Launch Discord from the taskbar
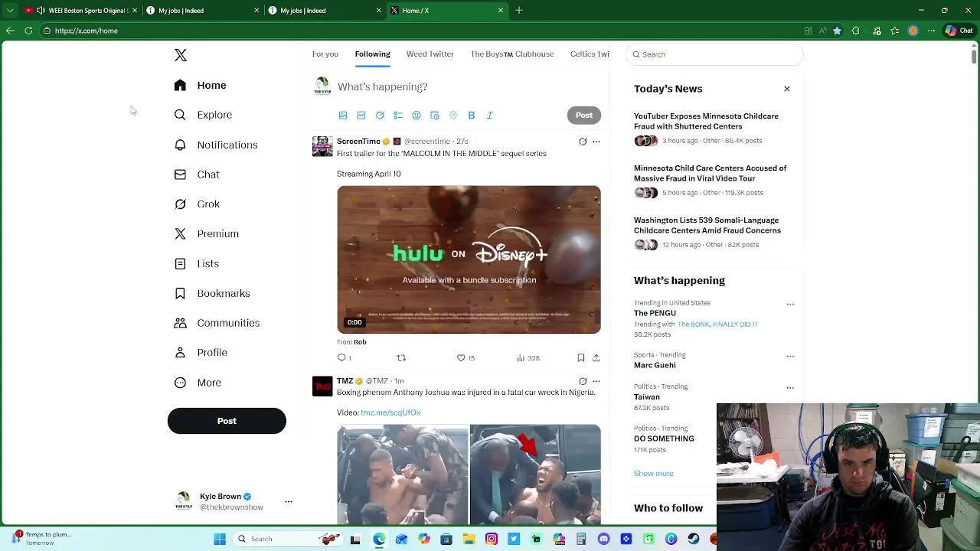This screenshot has width=980, height=551. (x=604, y=539)
